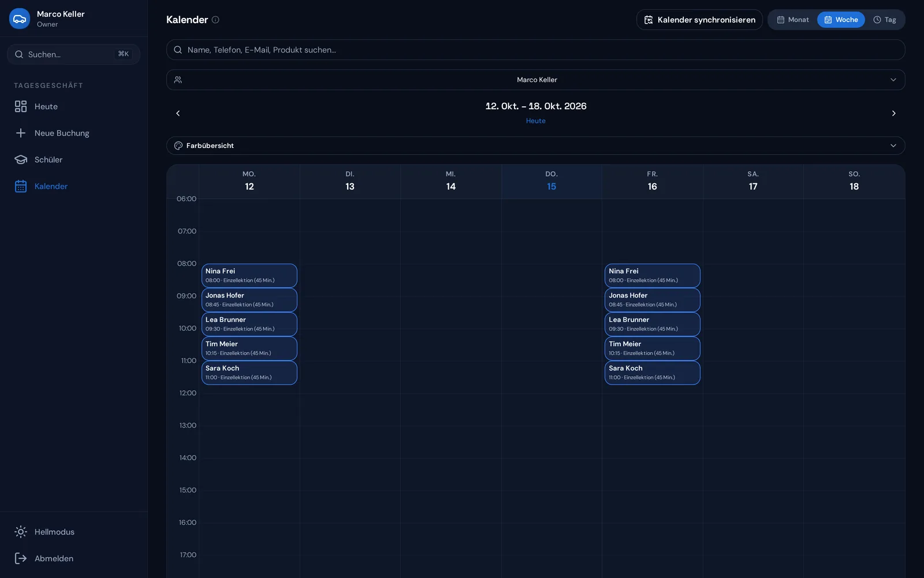Open Heute in the sidebar
The width and height of the screenshot is (924, 578).
(73, 106)
